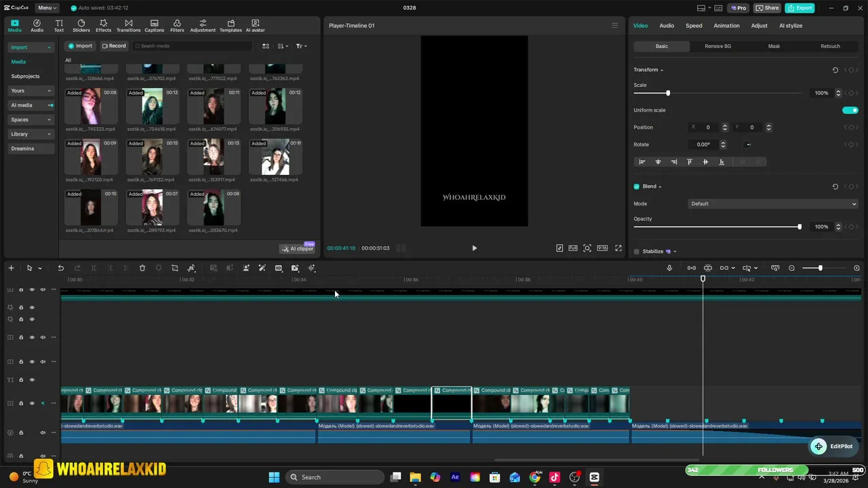
Task: Open the Captions panel
Action: [154, 26]
